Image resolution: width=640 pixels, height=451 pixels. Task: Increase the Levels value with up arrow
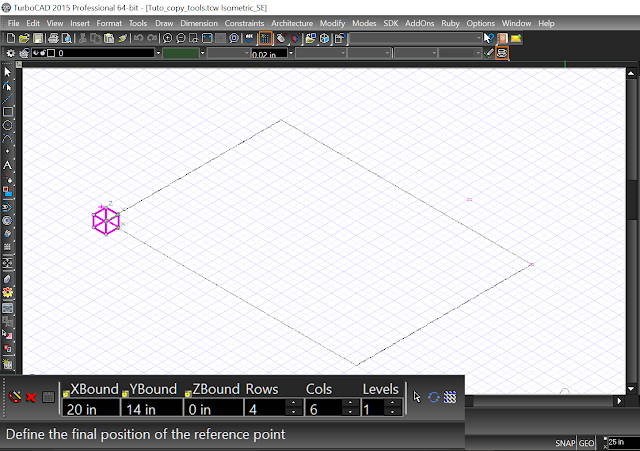(x=392, y=403)
